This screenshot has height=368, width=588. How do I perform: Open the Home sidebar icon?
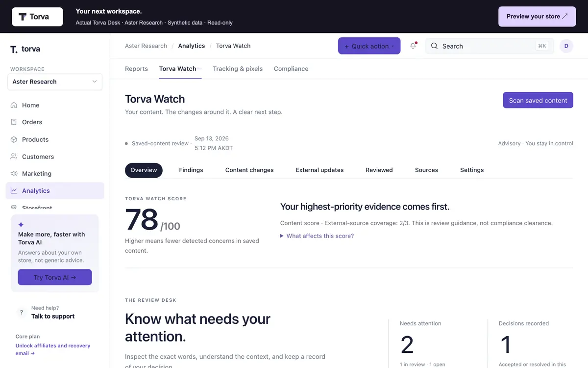pyautogui.click(x=14, y=105)
